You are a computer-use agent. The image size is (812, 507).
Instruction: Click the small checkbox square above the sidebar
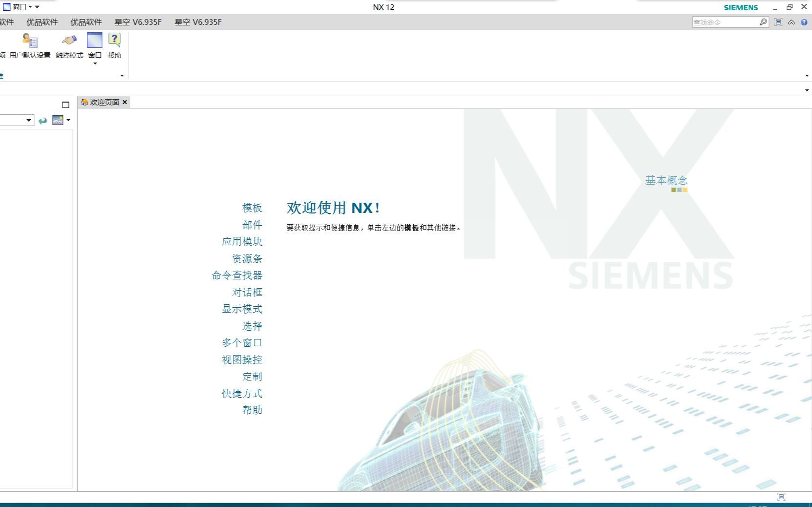66,105
